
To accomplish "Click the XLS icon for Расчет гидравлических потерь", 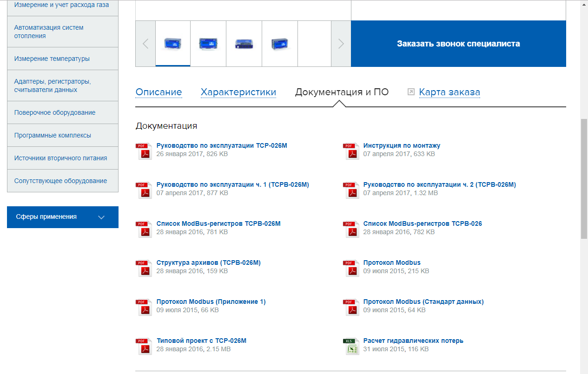I will coord(352,346).
